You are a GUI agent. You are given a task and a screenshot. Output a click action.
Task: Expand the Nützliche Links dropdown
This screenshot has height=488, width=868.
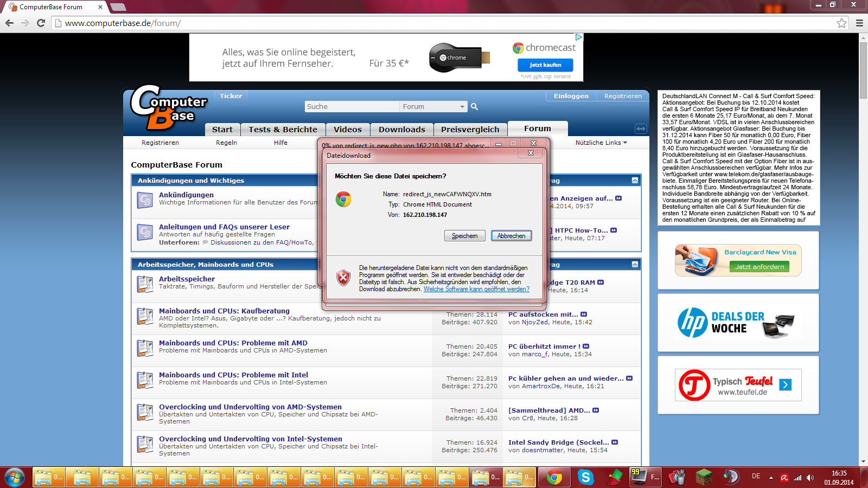[x=601, y=143]
